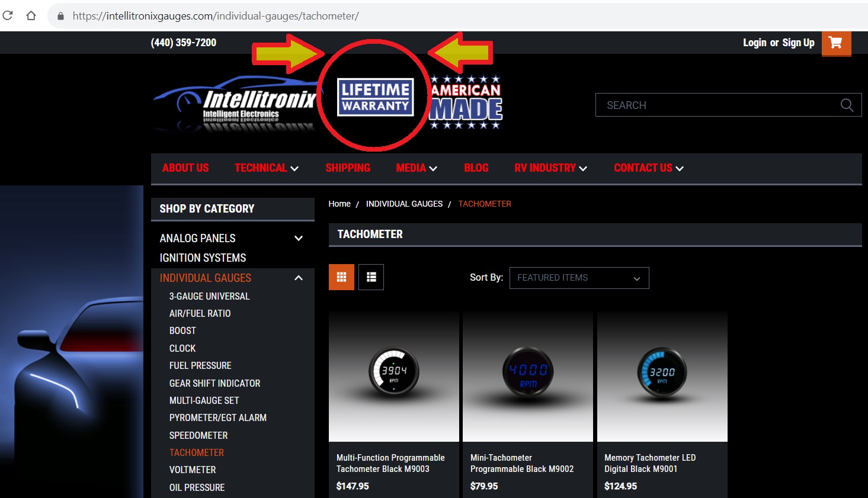The image size is (868, 498).
Task: Click the browser address bar URL
Action: click(x=216, y=16)
